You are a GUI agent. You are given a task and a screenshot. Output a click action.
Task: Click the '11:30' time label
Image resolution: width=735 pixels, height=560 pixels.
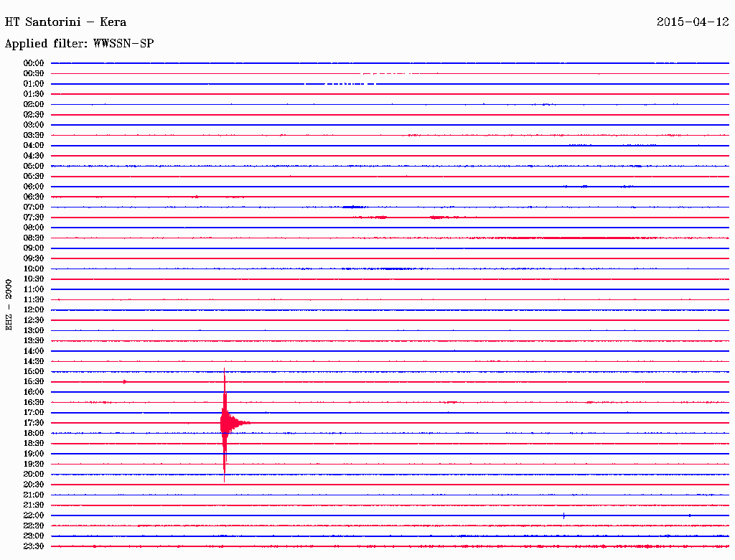[34, 299]
